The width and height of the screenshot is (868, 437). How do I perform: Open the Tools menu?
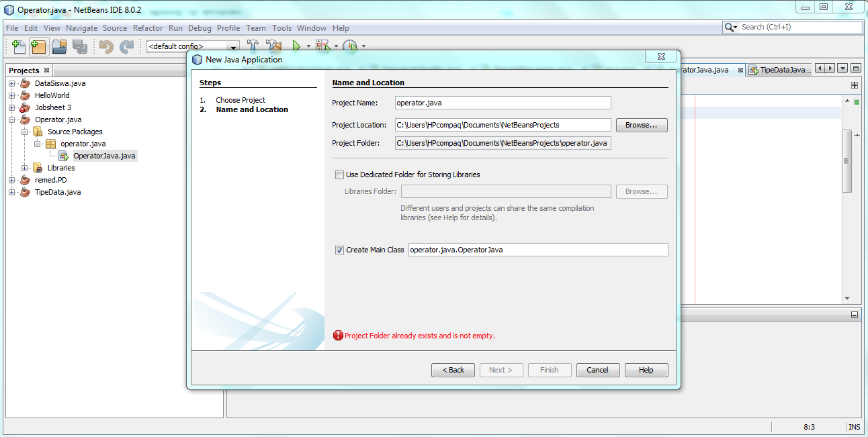pos(281,28)
